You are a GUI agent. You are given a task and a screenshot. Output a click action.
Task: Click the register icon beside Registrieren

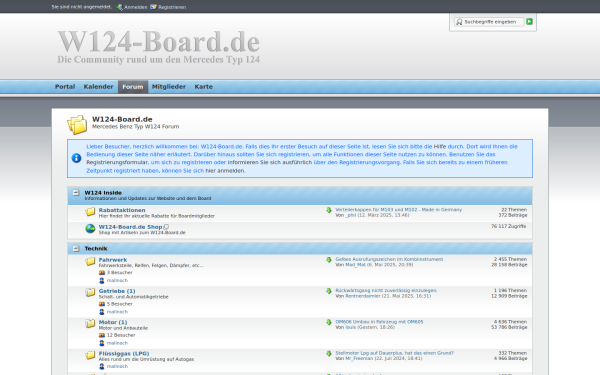(153, 7)
